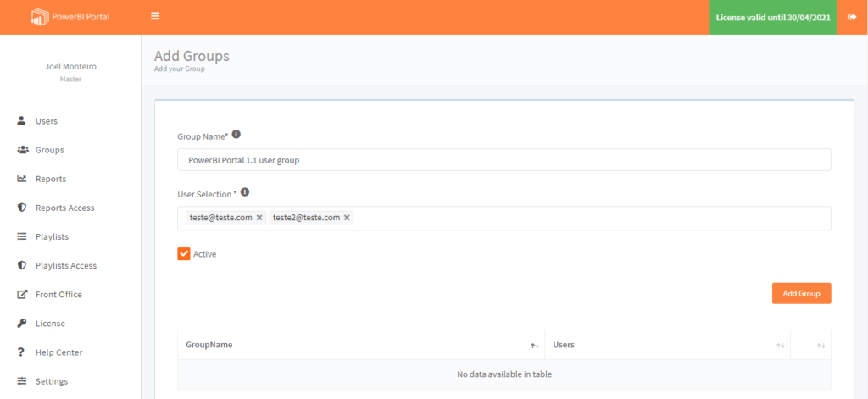This screenshot has height=399, width=868.
Task: Sort by the last unnamed column
Action: (x=811, y=345)
